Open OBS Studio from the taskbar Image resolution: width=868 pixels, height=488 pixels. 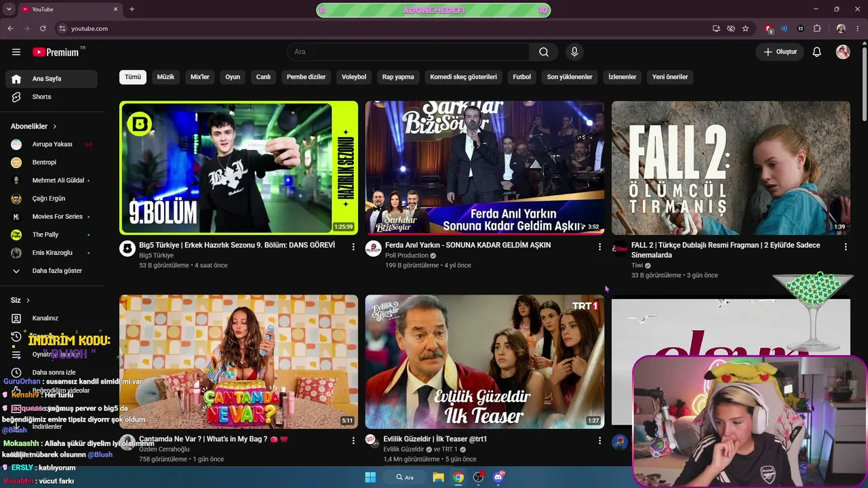click(478, 477)
